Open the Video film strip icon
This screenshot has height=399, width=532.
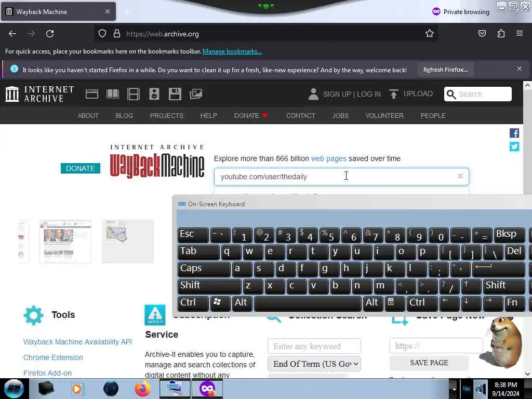pos(134,94)
